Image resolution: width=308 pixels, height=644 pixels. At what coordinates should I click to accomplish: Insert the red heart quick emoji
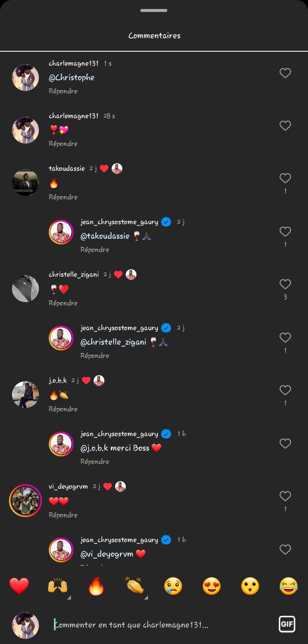19,586
